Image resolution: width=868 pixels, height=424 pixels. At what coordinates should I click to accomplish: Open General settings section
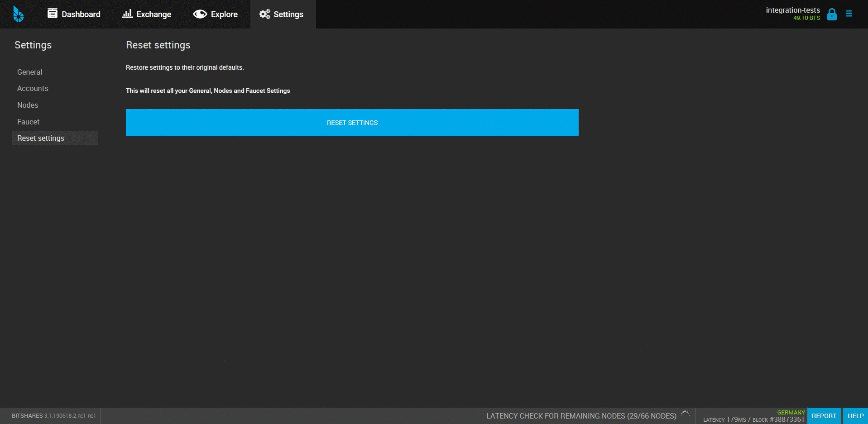pos(30,72)
